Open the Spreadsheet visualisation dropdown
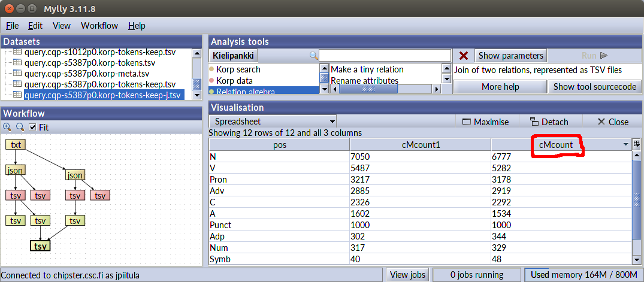This screenshot has width=644, height=282. click(272, 122)
